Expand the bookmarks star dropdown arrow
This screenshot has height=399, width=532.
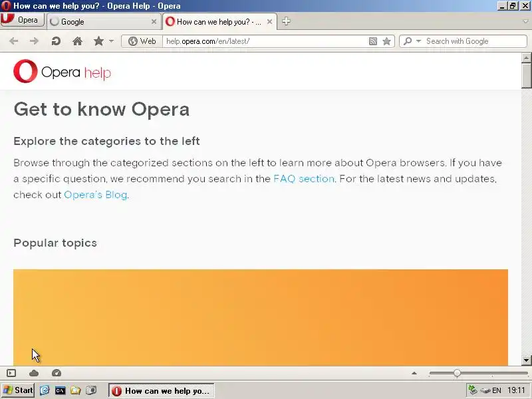click(x=111, y=41)
